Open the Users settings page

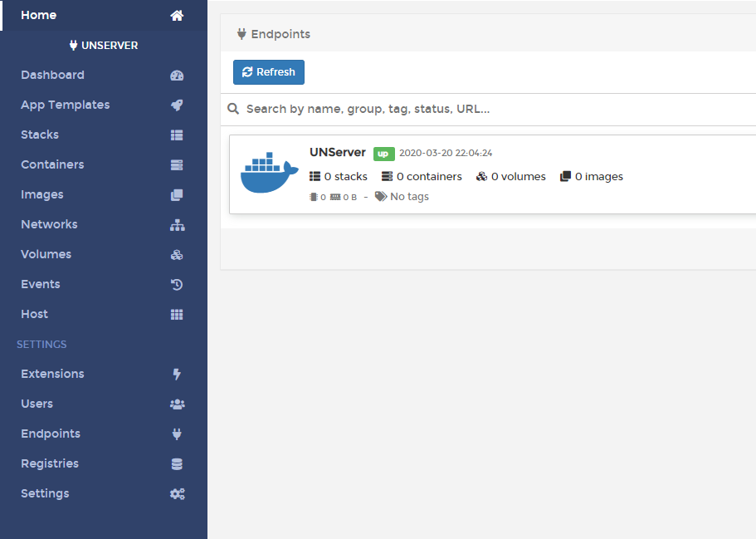coord(104,404)
